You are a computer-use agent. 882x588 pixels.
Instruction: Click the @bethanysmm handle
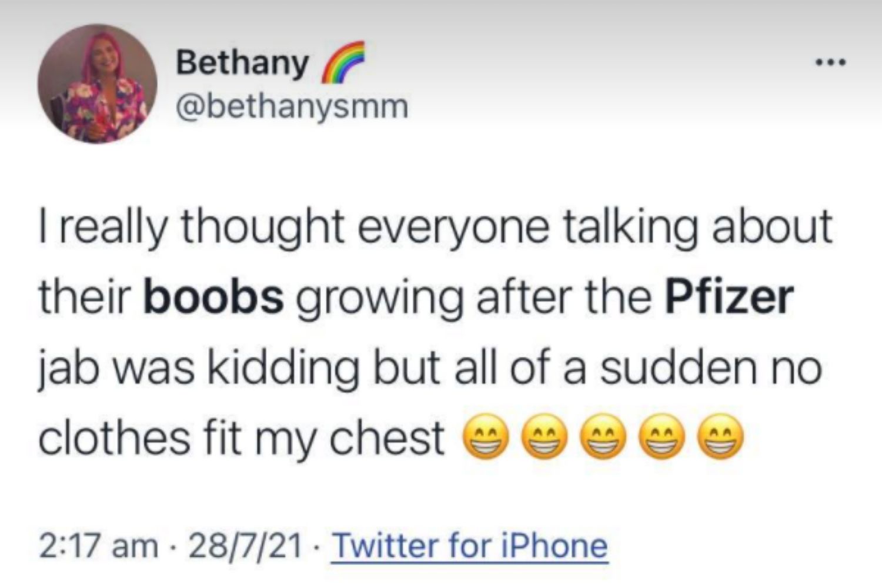click(x=290, y=105)
